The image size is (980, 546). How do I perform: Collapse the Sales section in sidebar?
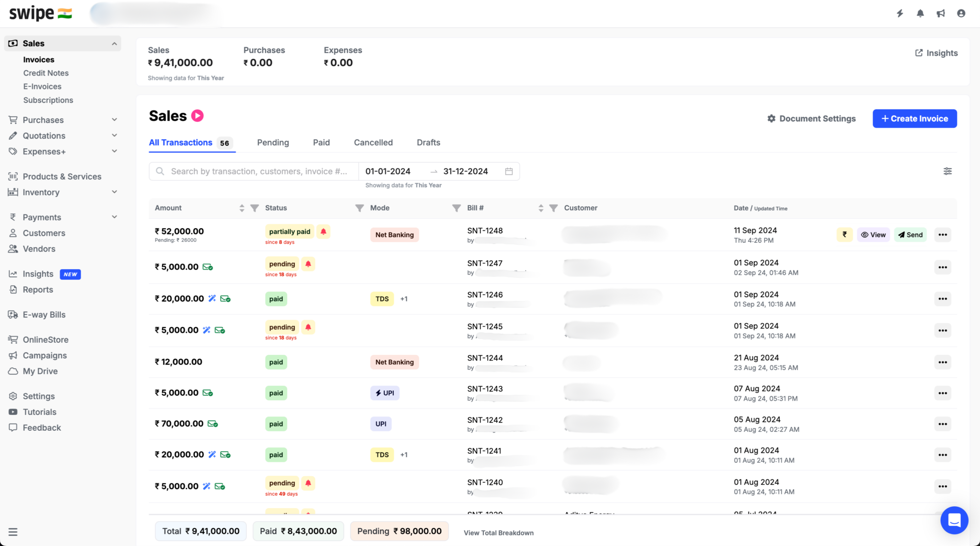[x=114, y=43]
